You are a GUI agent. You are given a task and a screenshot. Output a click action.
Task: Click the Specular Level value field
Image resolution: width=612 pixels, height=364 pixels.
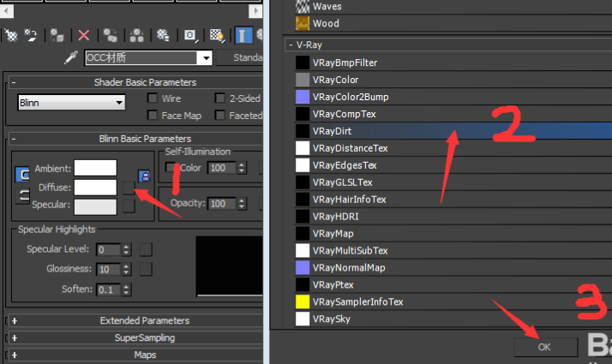109,250
